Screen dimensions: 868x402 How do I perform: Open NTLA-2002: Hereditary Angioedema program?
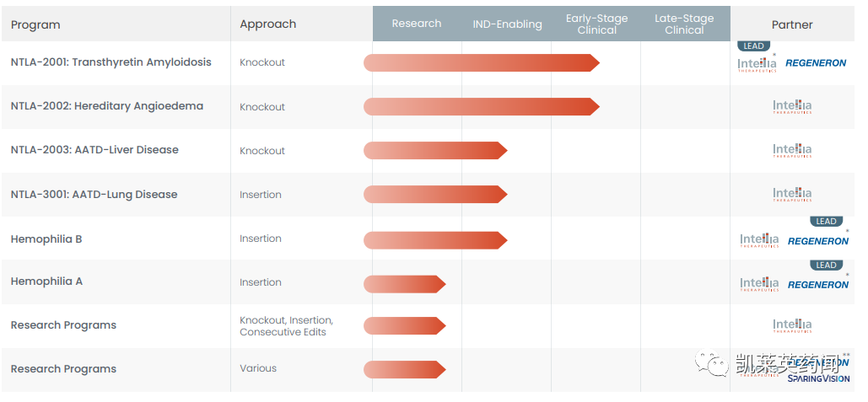[107, 106]
